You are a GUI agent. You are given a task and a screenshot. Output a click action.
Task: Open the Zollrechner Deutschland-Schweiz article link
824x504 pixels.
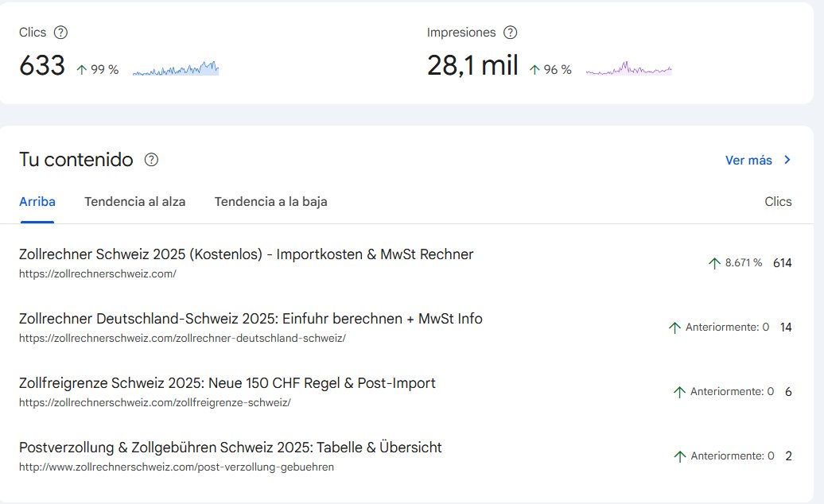(250, 318)
